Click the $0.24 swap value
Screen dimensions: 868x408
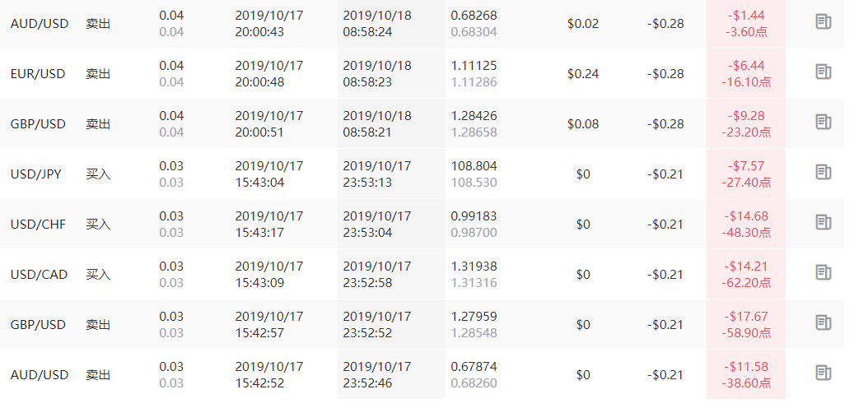click(x=583, y=74)
